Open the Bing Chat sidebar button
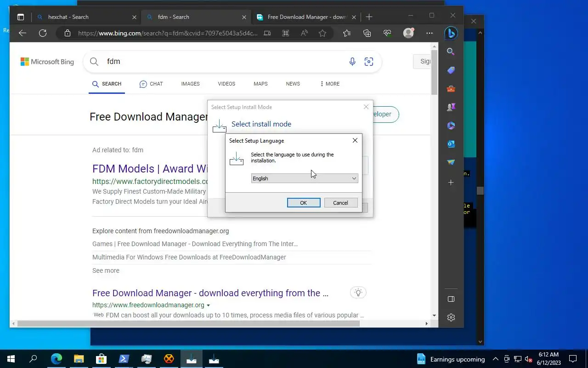The image size is (588, 368). coord(451,33)
